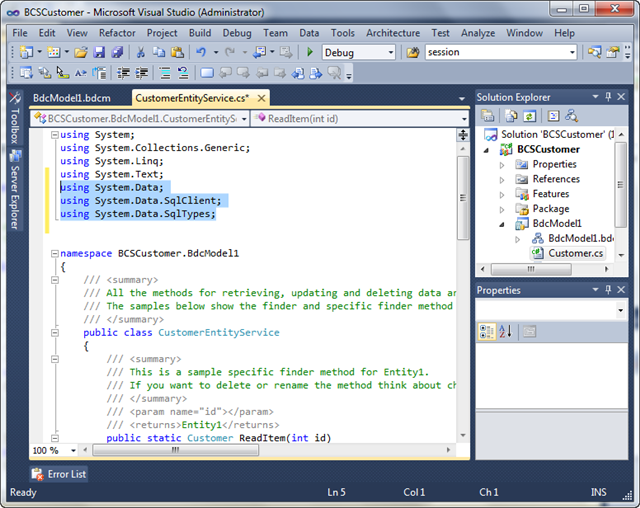640x508 pixels.
Task: Open the Refactor menu
Action: coord(117,32)
